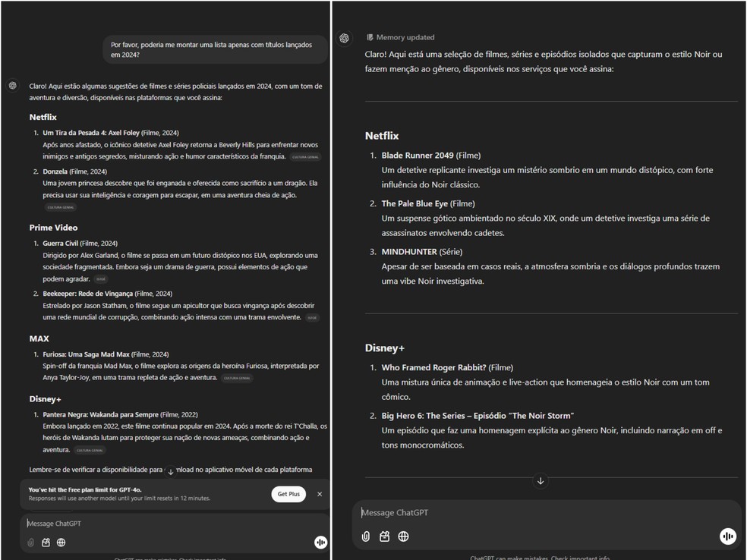Click the Get Plus button
This screenshot has width=747, height=560.
coord(288,493)
